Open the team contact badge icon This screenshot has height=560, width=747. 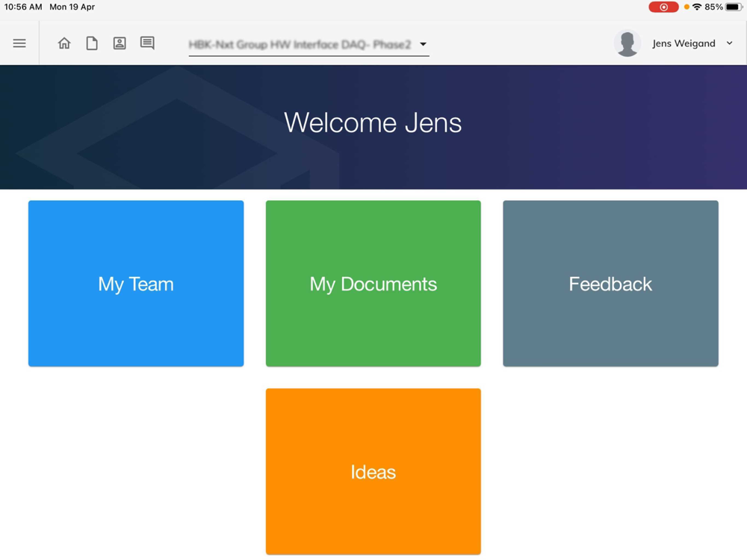(120, 43)
